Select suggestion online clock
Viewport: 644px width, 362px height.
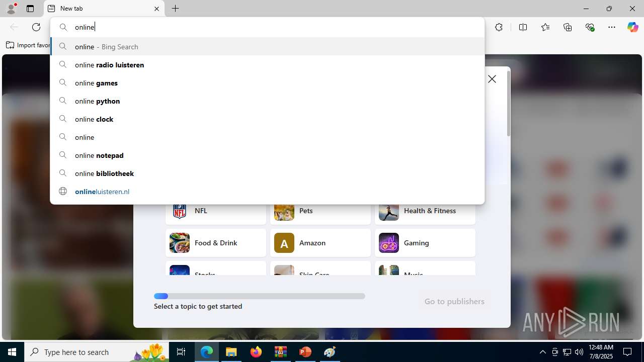coord(267,119)
